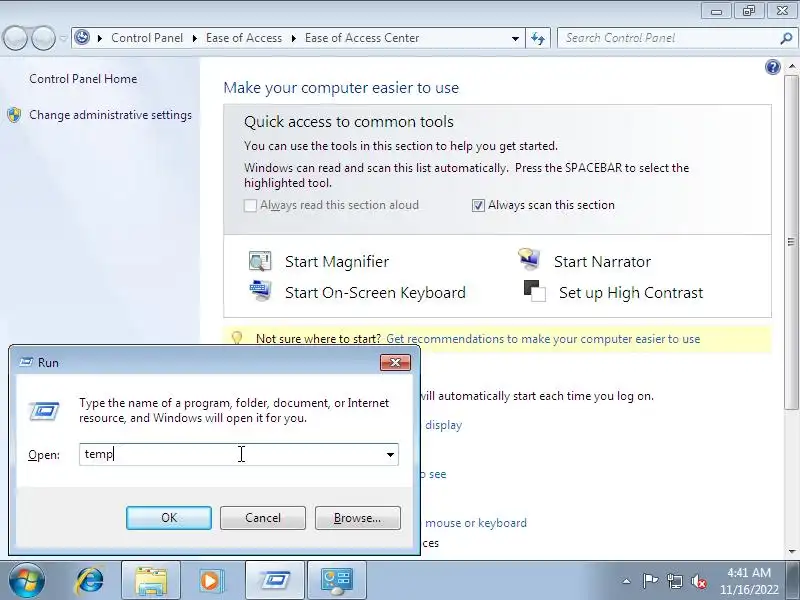This screenshot has height=600, width=800.
Task: Click the mouse or keyboard link
Action: click(476, 523)
